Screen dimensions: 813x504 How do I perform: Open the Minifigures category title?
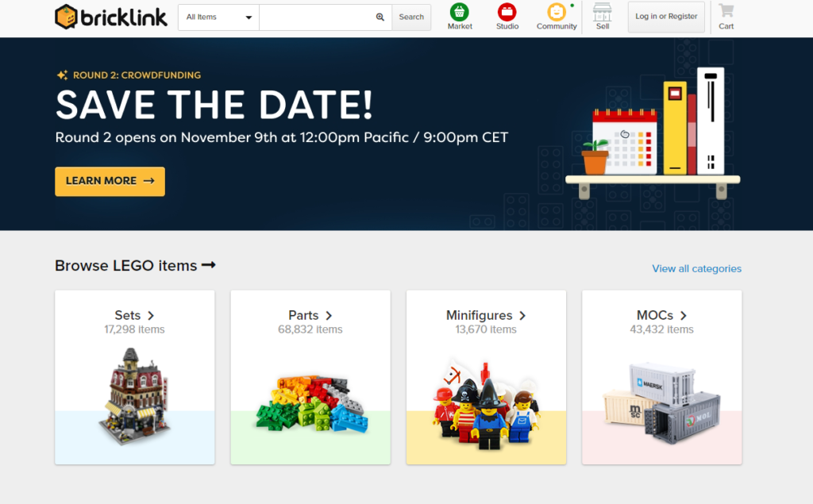479,315
